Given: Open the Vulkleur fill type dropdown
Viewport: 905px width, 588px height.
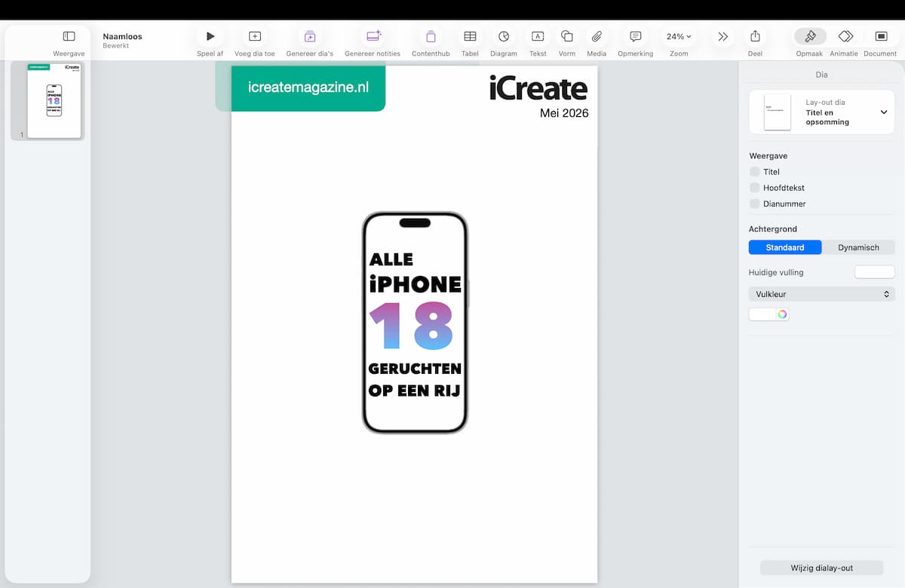Looking at the screenshot, I should coord(821,294).
